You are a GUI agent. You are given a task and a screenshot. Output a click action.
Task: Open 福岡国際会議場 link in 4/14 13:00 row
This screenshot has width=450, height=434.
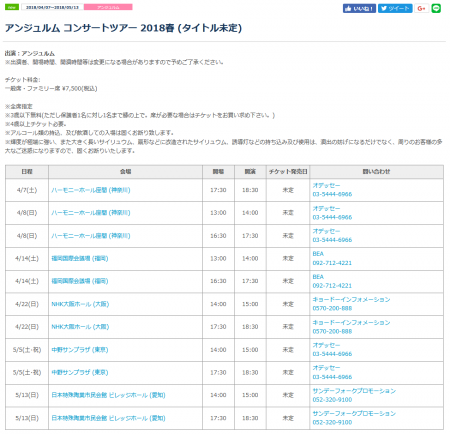point(80,258)
